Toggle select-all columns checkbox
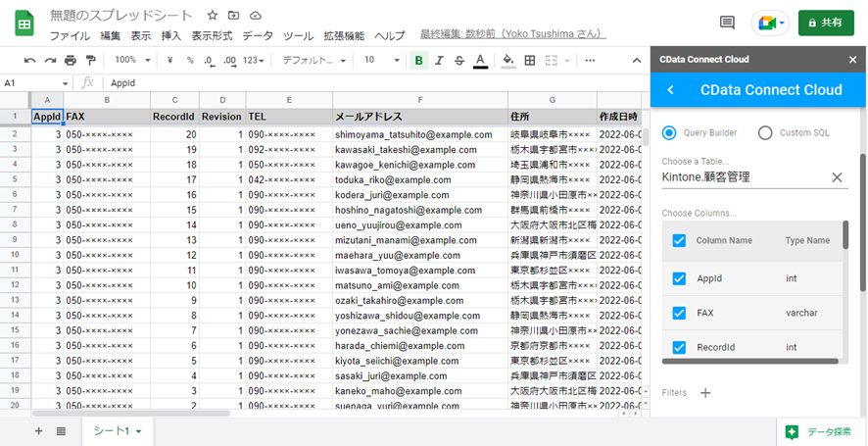 tap(679, 240)
